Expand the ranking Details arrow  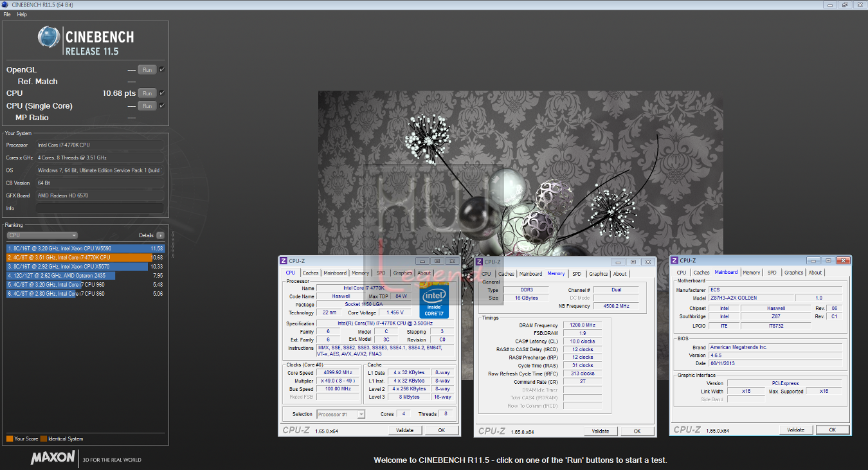click(161, 235)
